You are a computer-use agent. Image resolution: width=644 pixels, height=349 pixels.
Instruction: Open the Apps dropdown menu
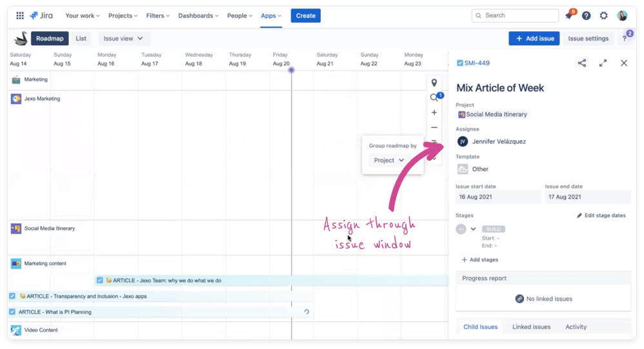pos(271,15)
